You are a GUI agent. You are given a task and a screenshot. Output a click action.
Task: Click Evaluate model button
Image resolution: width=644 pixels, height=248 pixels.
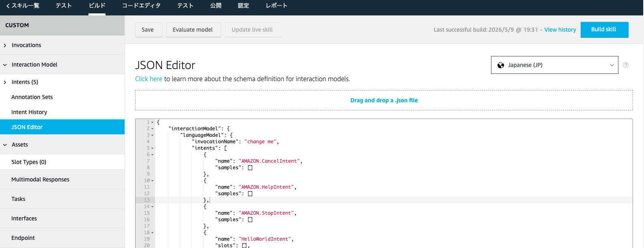[x=193, y=30]
